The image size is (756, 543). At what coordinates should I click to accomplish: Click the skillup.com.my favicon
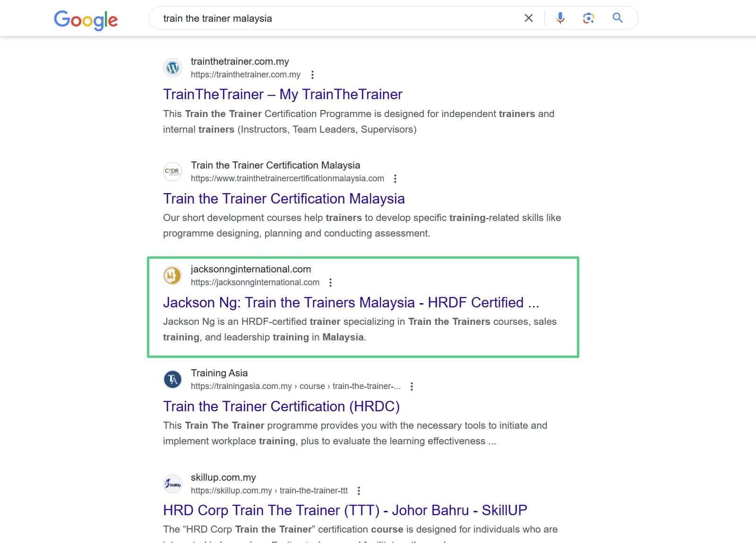coord(172,484)
